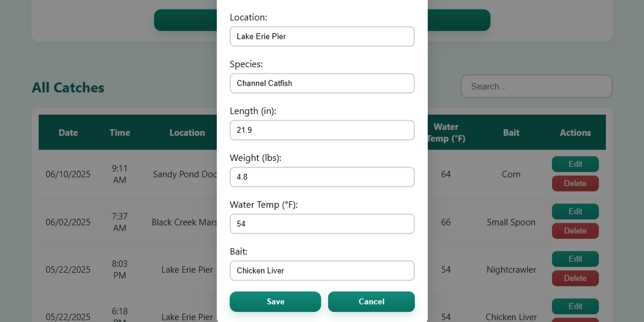Save the edited catch
Screen dimensions: 644x322
(x=275, y=302)
